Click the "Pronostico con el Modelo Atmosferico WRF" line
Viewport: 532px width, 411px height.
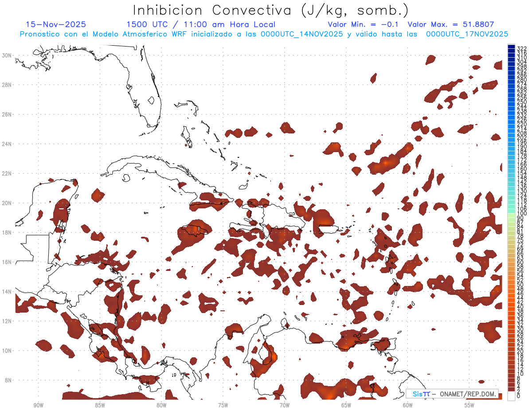[264, 34]
